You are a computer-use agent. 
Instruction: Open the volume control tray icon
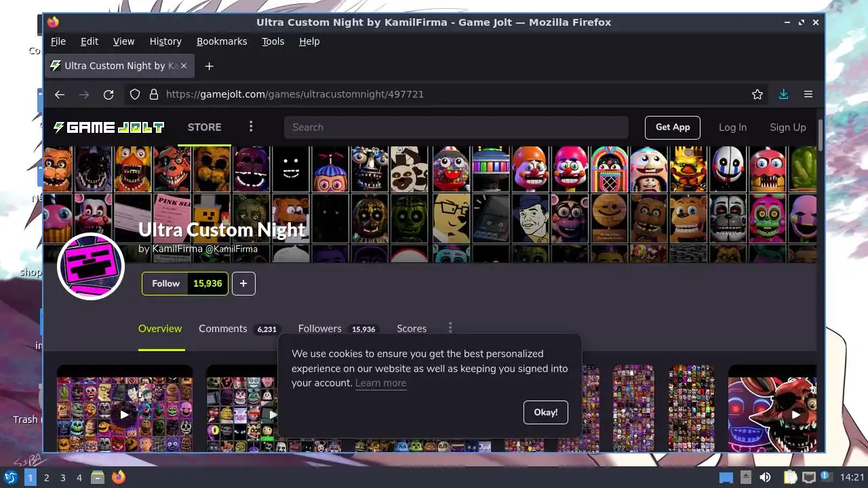click(x=765, y=478)
